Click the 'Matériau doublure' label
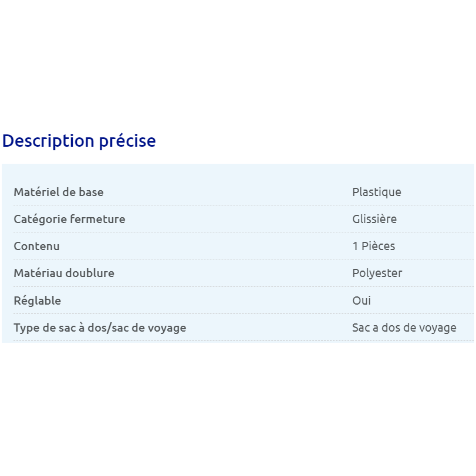Image resolution: width=476 pixels, height=476 pixels. coord(64,273)
